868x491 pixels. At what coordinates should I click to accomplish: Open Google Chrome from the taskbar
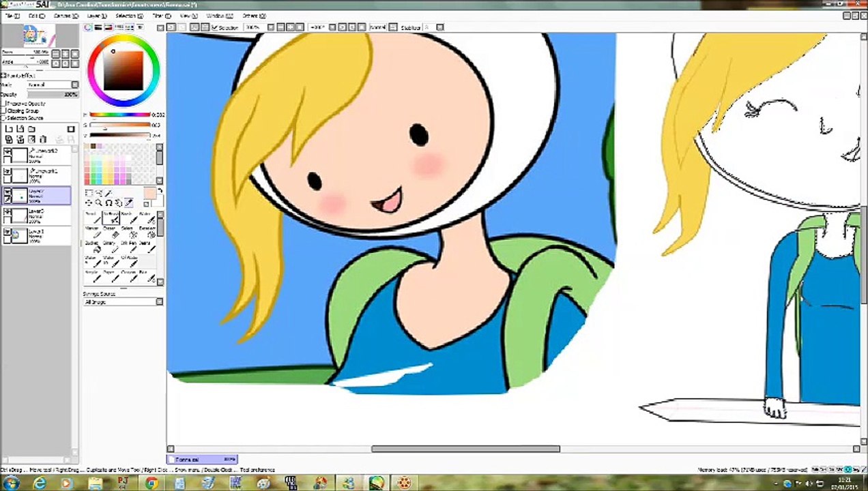(151, 483)
